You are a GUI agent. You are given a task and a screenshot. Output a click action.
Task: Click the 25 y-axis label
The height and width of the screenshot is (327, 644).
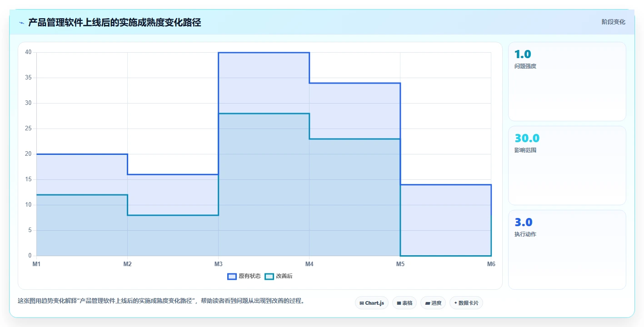point(28,129)
